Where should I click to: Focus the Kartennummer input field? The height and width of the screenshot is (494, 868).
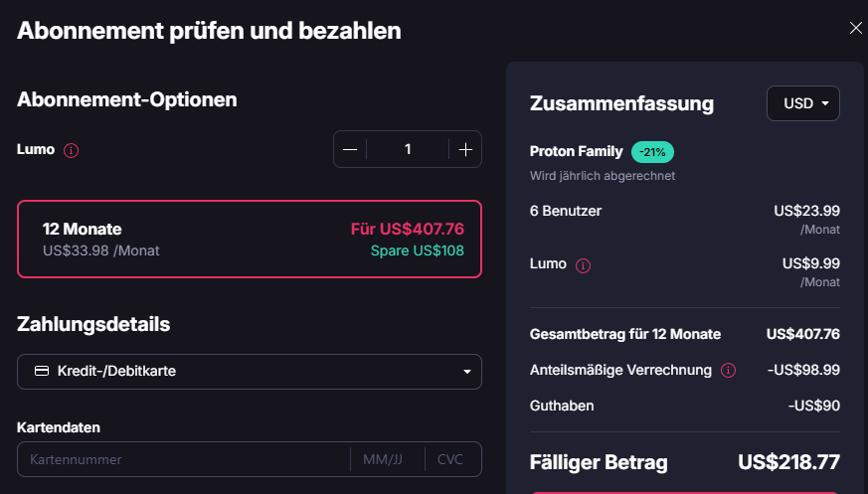pyautogui.click(x=184, y=460)
